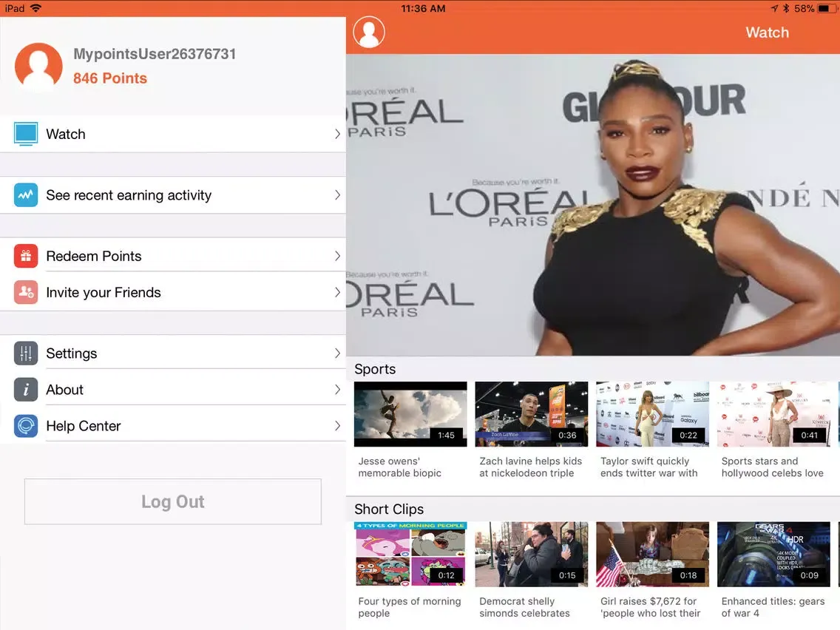Image resolution: width=840 pixels, height=630 pixels.
Task: Tap the Settings sliders icon
Action: pyautogui.click(x=26, y=353)
